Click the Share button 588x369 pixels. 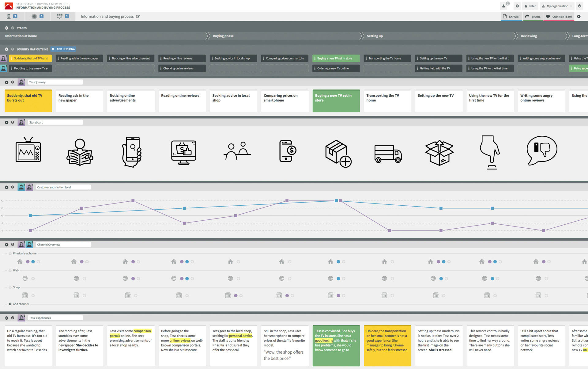(x=533, y=17)
